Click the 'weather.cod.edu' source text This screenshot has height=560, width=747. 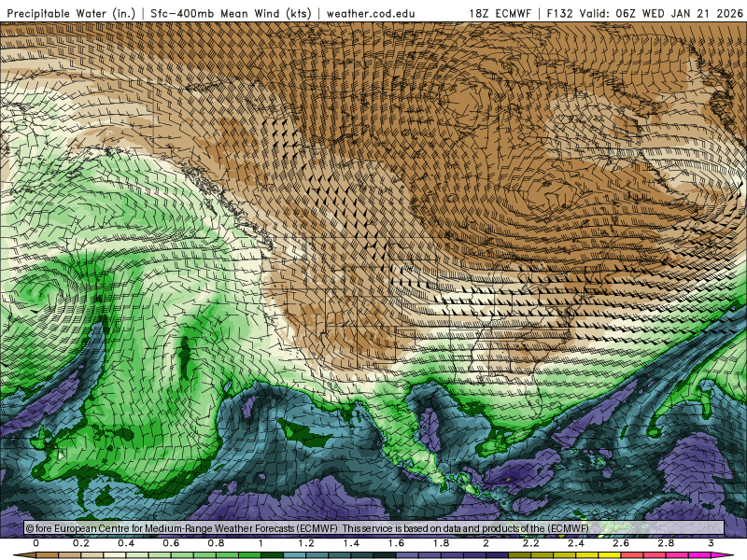click(x=371, y=13)
